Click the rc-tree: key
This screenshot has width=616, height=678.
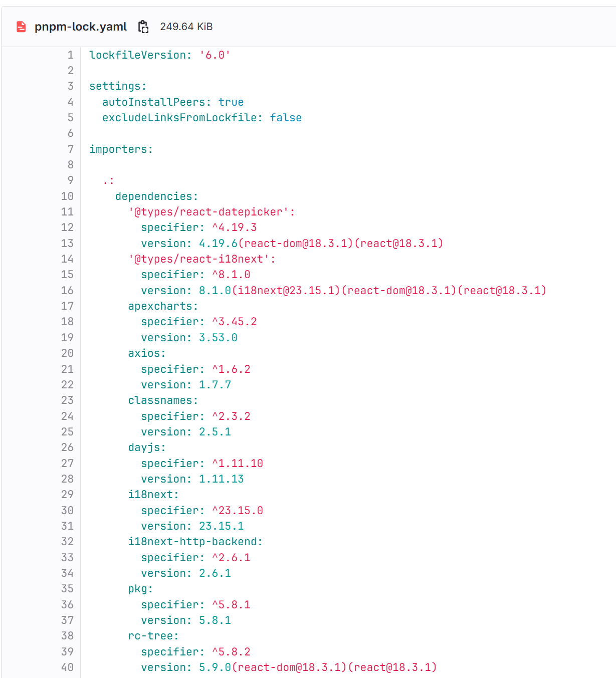tap(153, 635)
